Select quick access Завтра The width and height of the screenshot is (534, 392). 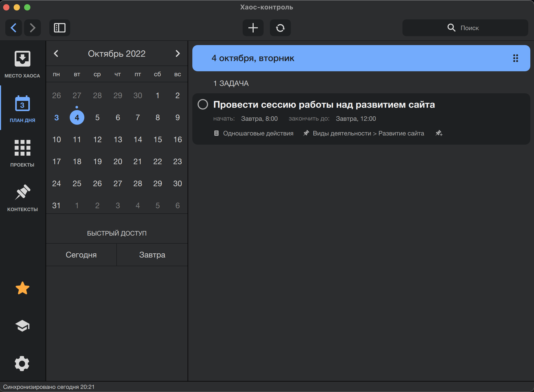(152, 255)
